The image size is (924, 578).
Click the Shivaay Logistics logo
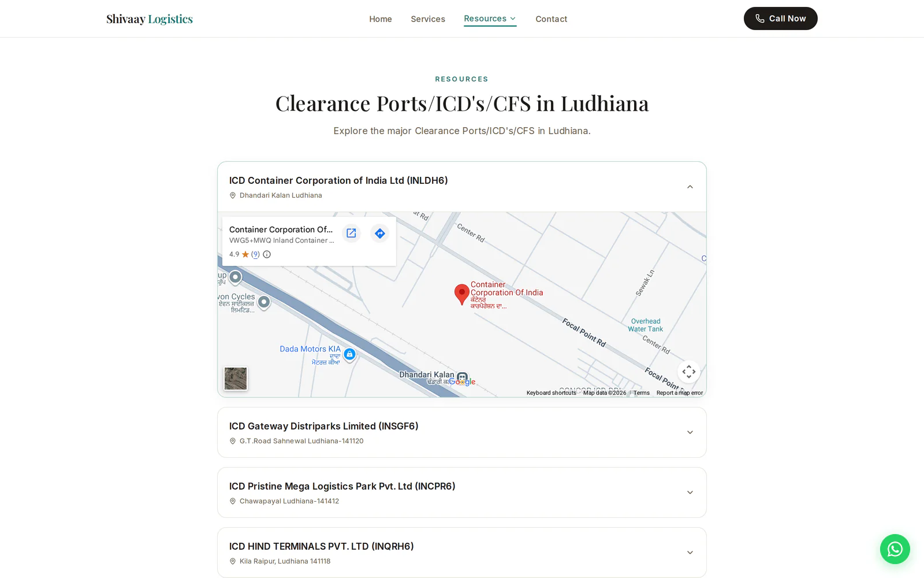150,19
